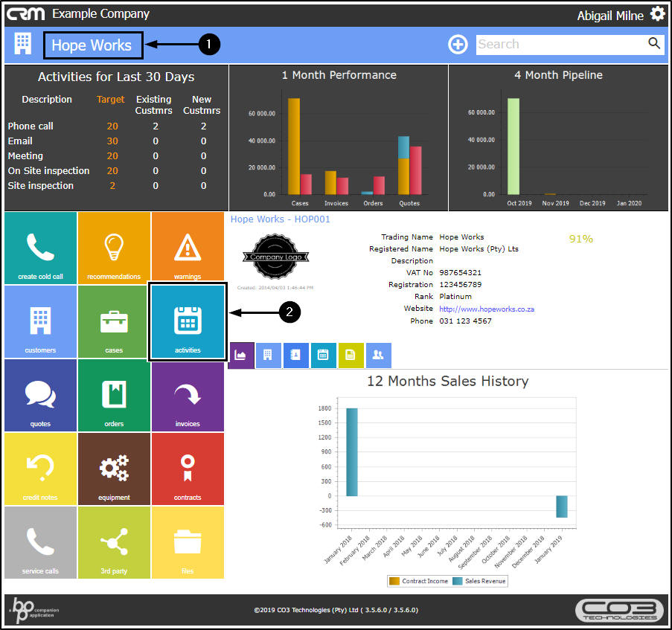
Task: Select the calendar tab in customer panel
Action: click(x=323, y=355)
